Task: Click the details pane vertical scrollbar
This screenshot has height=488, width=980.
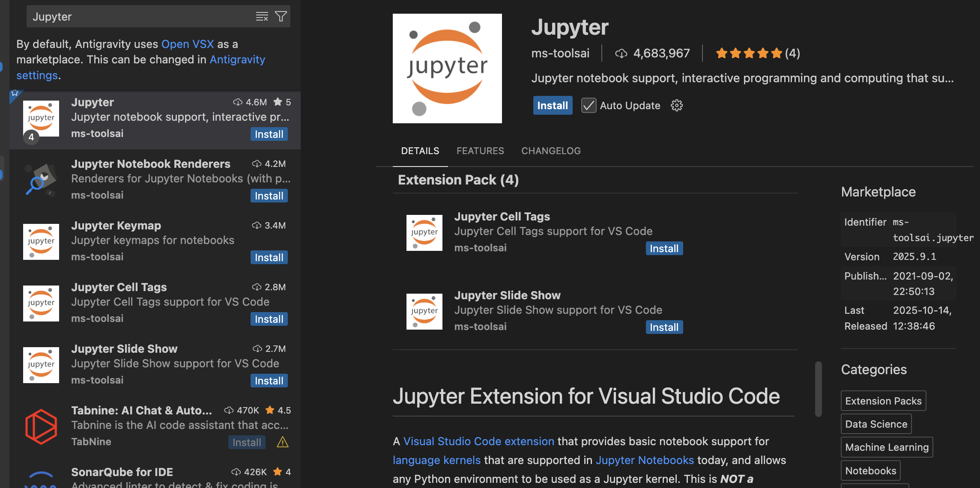Action: pos(818,389)
